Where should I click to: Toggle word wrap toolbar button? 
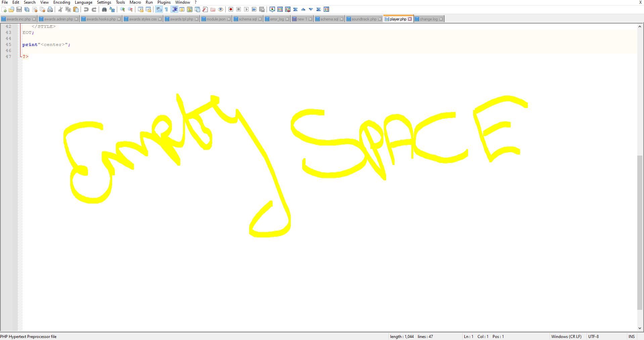click(159, 9)
